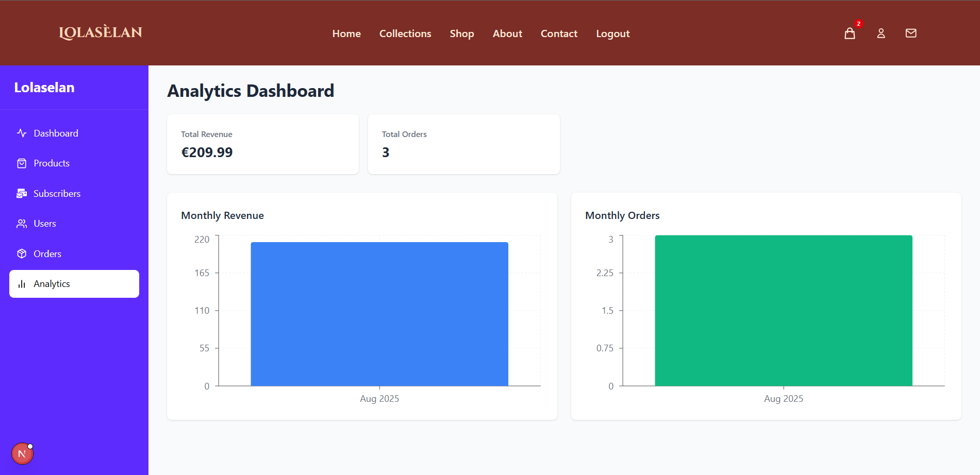Click the Orders box icon in sidebar
This screenshot has width=980, height=475.
pos(22,254)
